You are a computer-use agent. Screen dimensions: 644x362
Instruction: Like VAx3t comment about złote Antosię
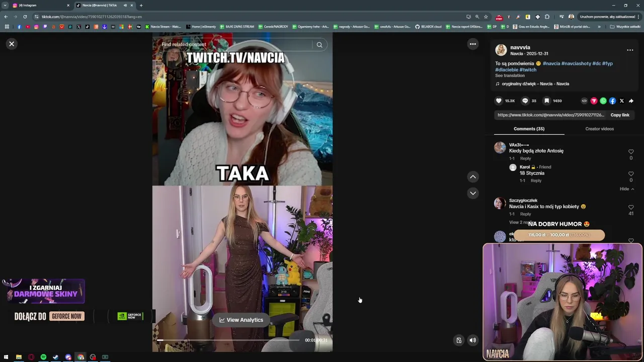click(631, 152)
